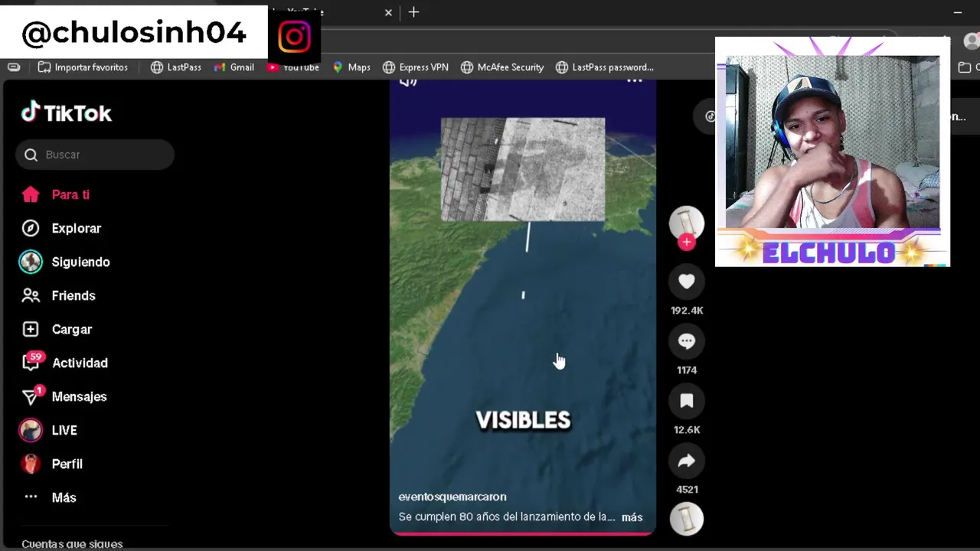Screen dimensions: 980x551
Task: Like the video with heart icon
Action: (x=687, y=282)
